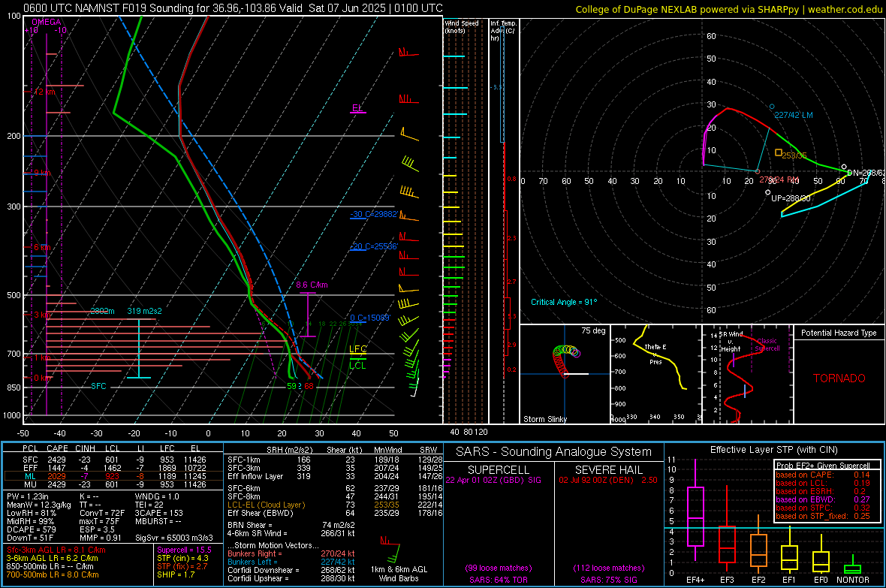Click the 1km & 6km AGL wind barbs icon
The width and height of the screenshot is (886, 588).
pyautogui.click(x=392, y=550)
